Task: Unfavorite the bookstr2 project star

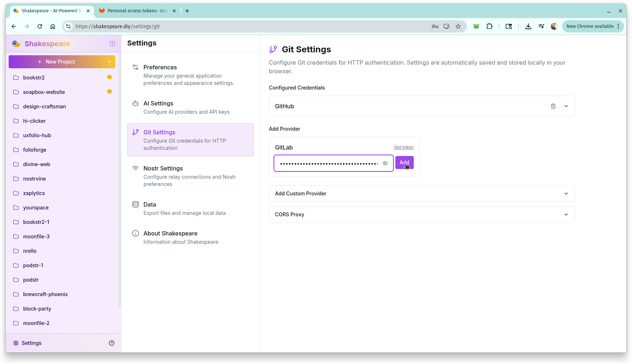Action: click(109, 77)
